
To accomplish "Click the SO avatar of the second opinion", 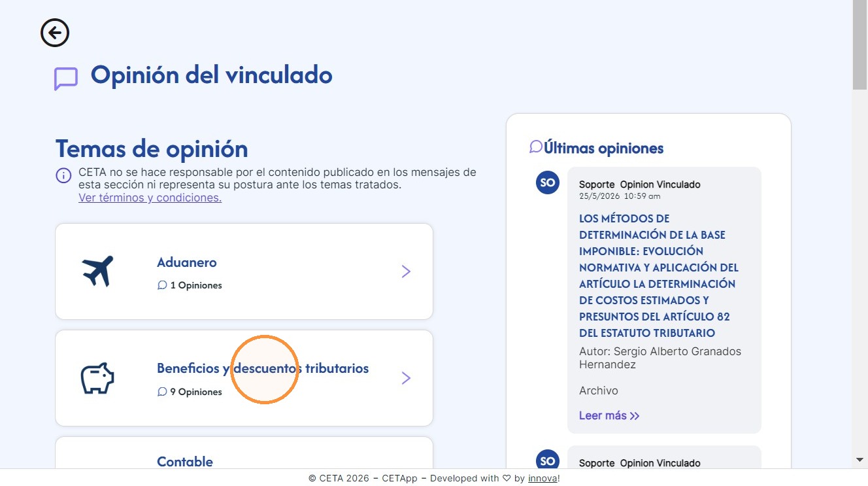I will 548,460.
